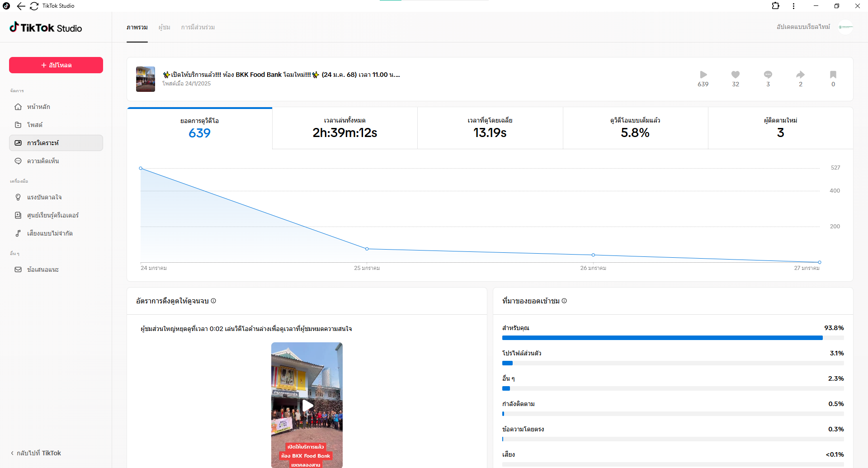Click the comments bubble icon in sidebar
Image resolution: width=868 pixels, height=468 pixels.
(x=18, y=161)
